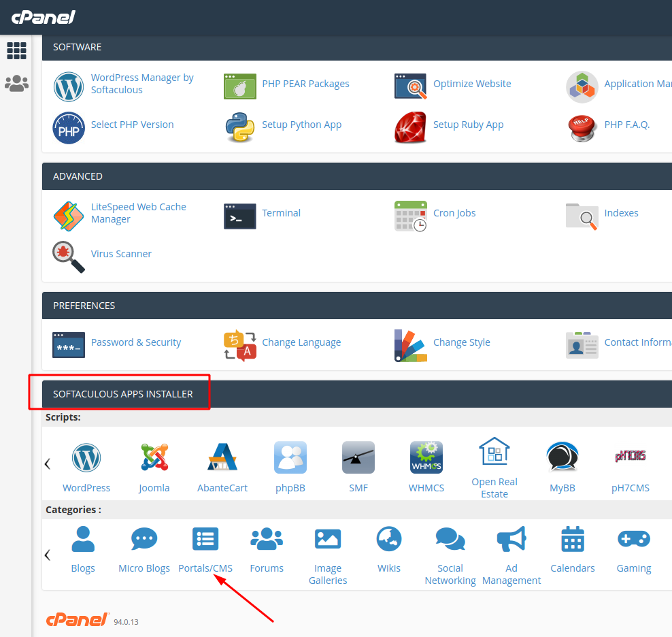Click the SMF script icon
Viewport: 672px width, 637px height.
pos(358,457)
